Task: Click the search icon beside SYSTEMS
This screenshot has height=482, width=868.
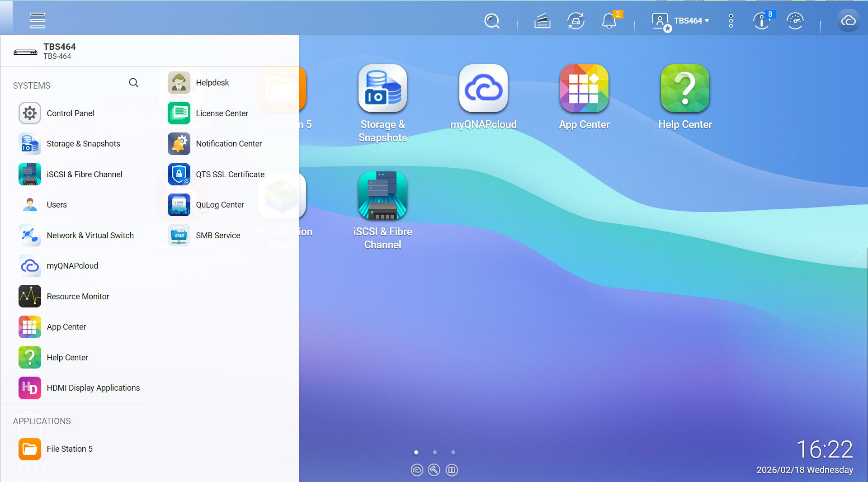Action: pyautogui.click(x=133, y=83)
